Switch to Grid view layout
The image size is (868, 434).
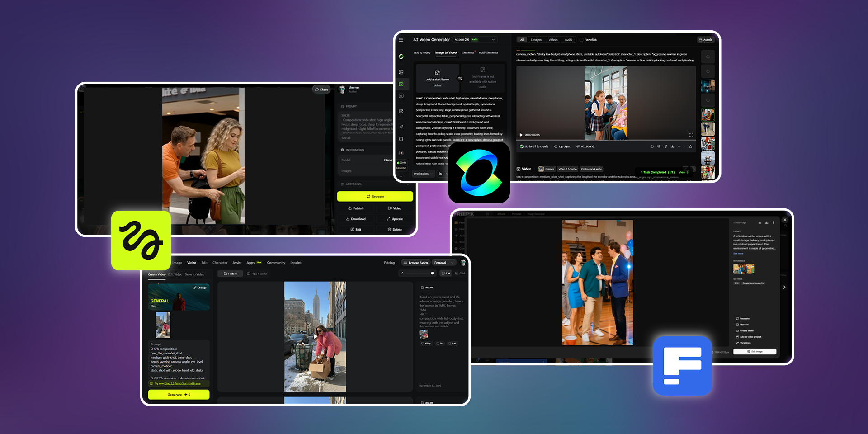point(460,274)
